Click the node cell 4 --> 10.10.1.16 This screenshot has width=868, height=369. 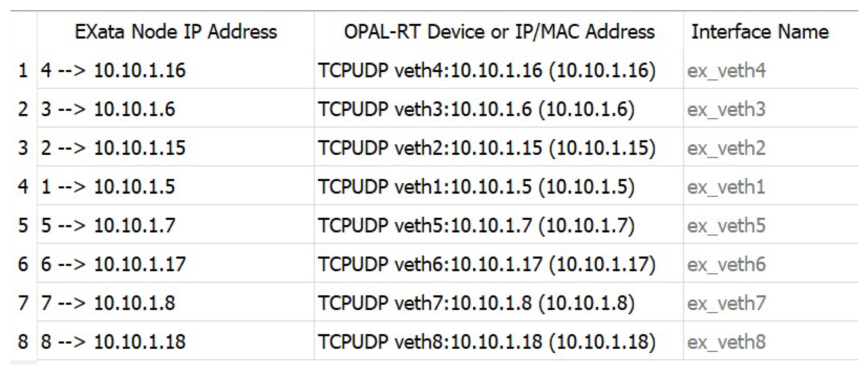click(113, 70)
